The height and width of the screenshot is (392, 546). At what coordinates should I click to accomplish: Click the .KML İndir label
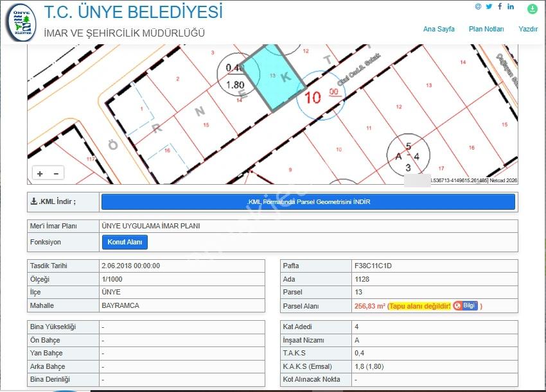pos(53,201)
